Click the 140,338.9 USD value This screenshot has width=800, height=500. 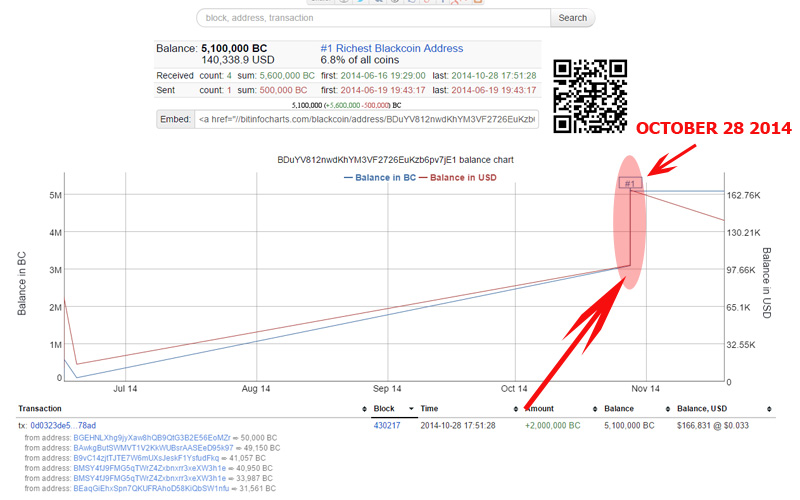click(x=238, y=60)
